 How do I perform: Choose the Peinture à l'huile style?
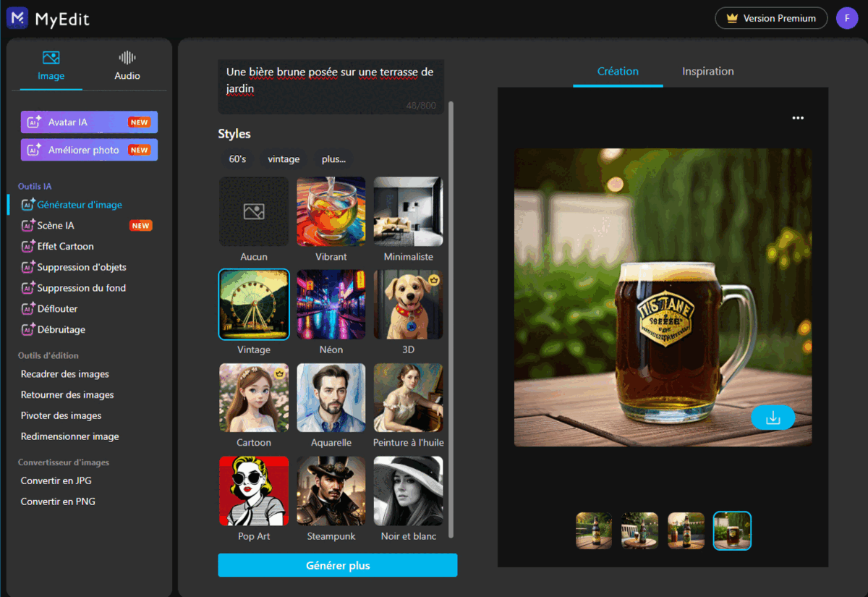click(x=409, y=398)
